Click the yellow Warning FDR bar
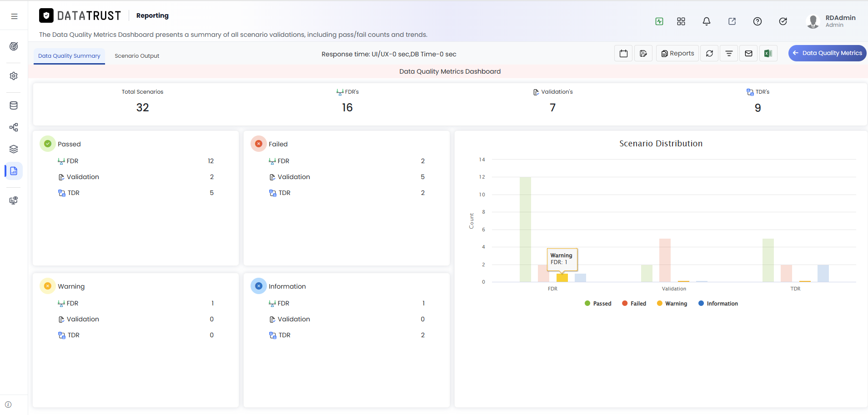This screenshot has height=415, width=868. coord(562,278)
